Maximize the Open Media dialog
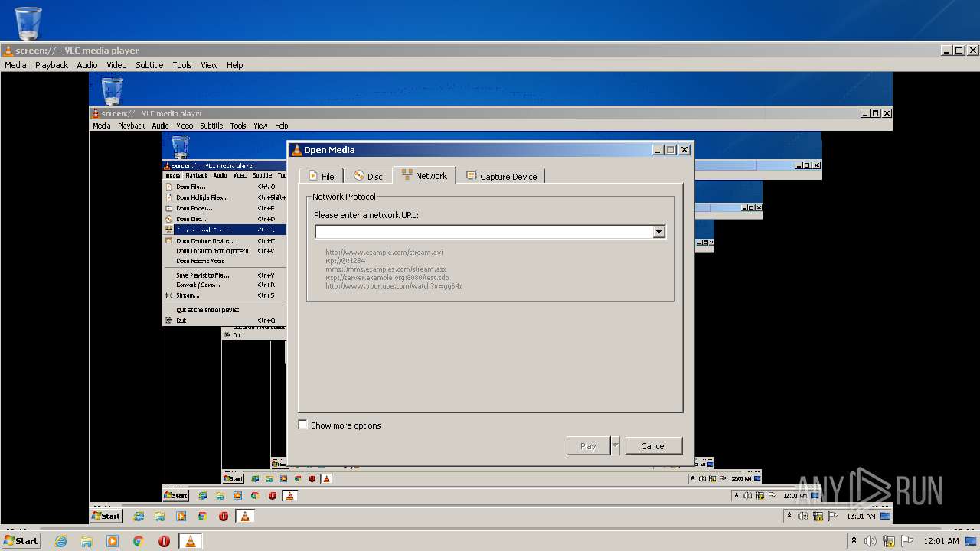 pyautogui.click(x=671, y=150)
